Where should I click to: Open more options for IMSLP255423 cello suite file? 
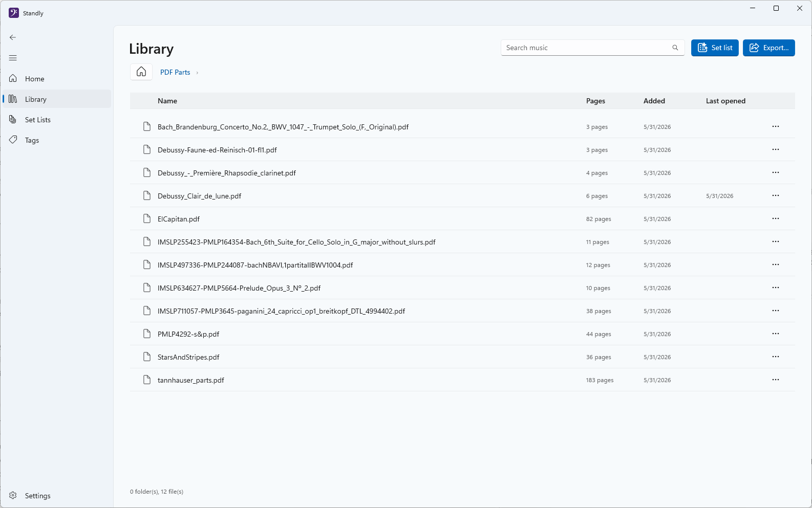point(776,241)
